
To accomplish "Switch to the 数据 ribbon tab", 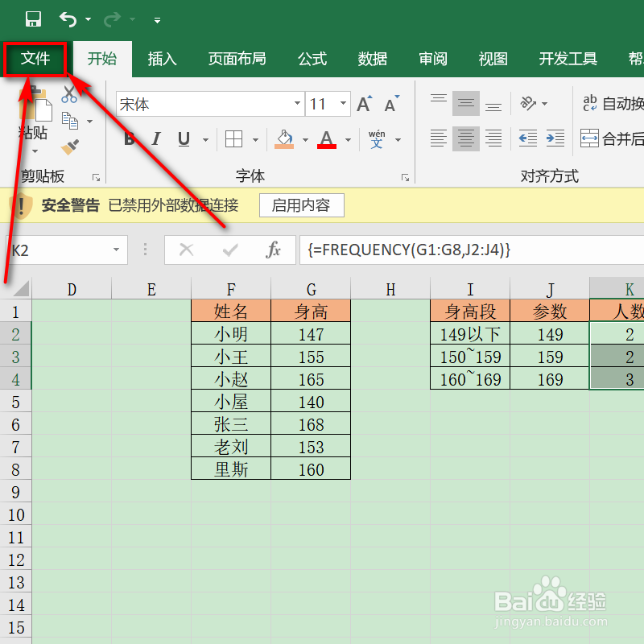I will tap(372, 58).
